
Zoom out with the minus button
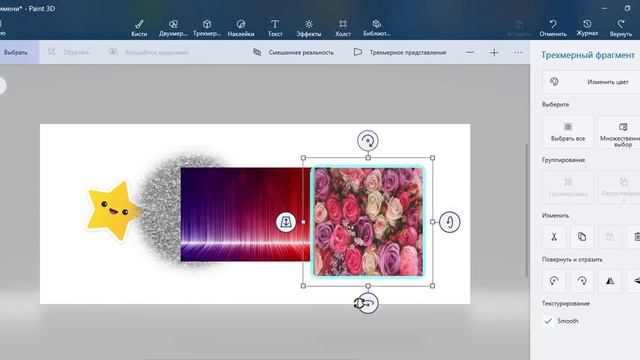pyautogui.click(x=470, y=52)
